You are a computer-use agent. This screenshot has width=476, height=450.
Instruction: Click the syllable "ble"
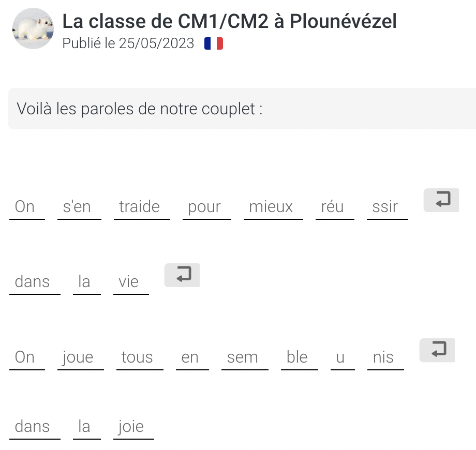297,357
